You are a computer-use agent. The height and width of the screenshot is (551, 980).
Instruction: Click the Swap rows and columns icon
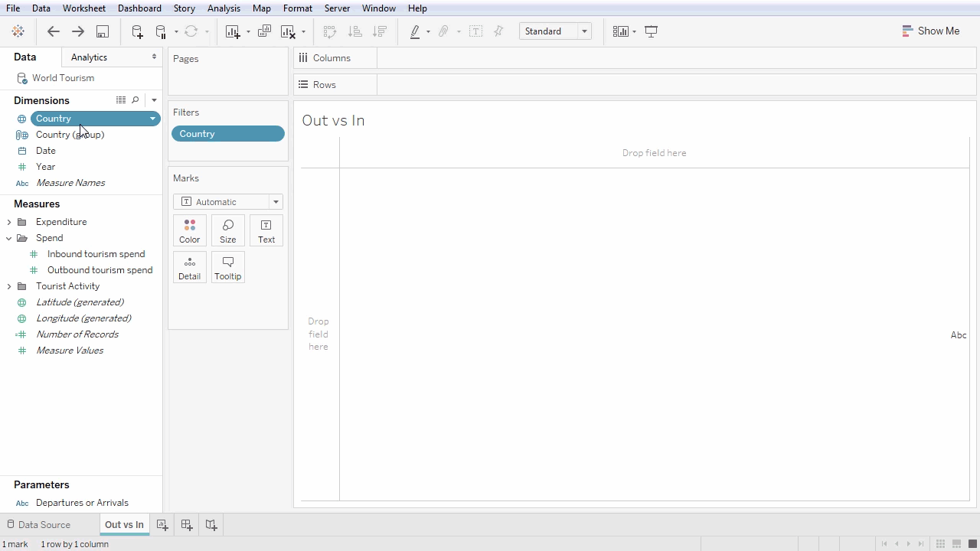330,31
